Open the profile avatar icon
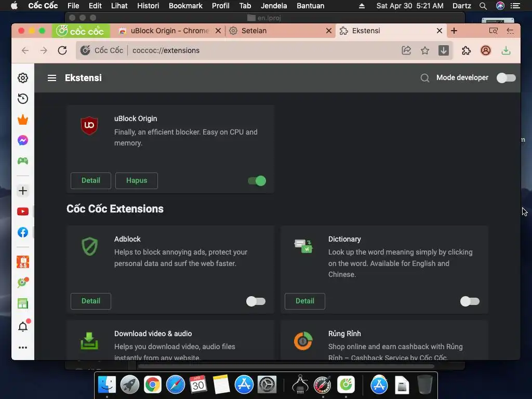This screenshot has width=532, height=399. [x=486, y=50]
